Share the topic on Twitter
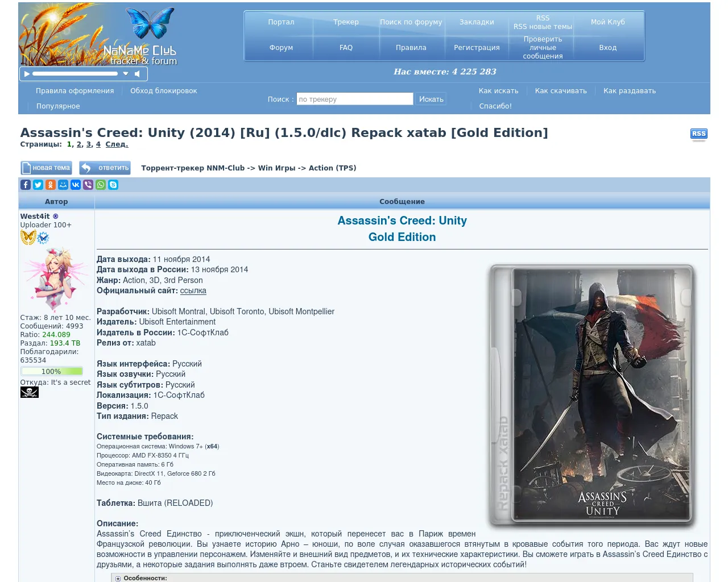Image resolution: width=728 pixels, height=582 pixels. [x=38, y=185]
